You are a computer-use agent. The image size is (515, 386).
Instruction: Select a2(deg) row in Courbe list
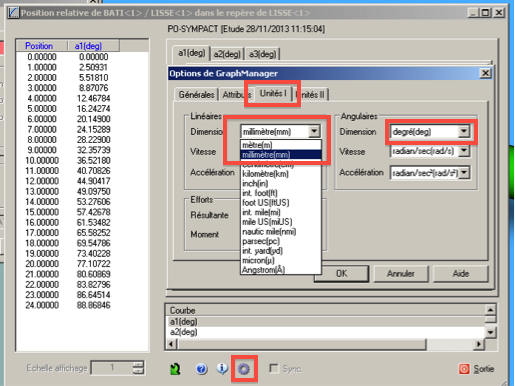[x=325, y=332]
